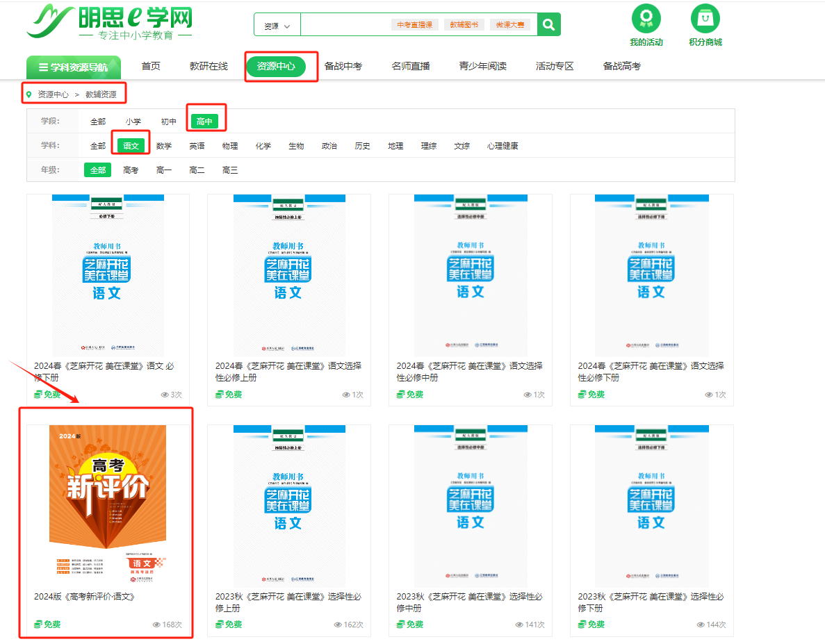Click 免费 coin icon on the 3次-viewed book

pyautogui.click(x=38, y=395)
